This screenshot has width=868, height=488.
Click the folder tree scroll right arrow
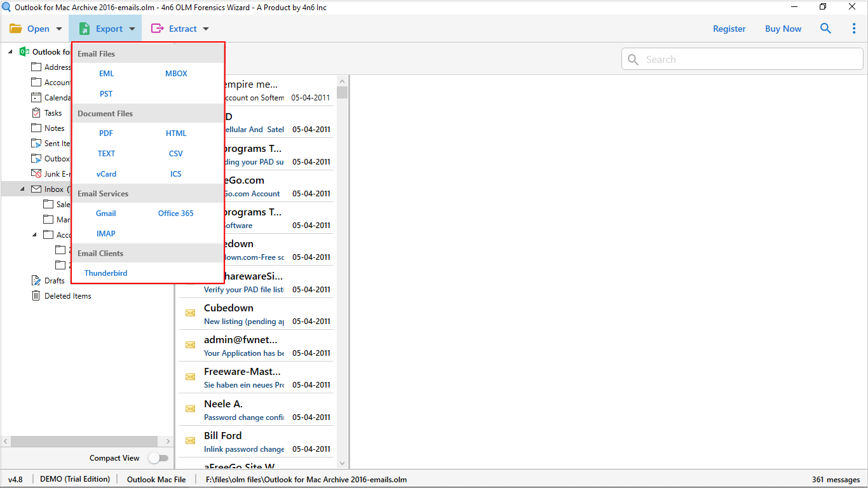click(x=168, y=441)
